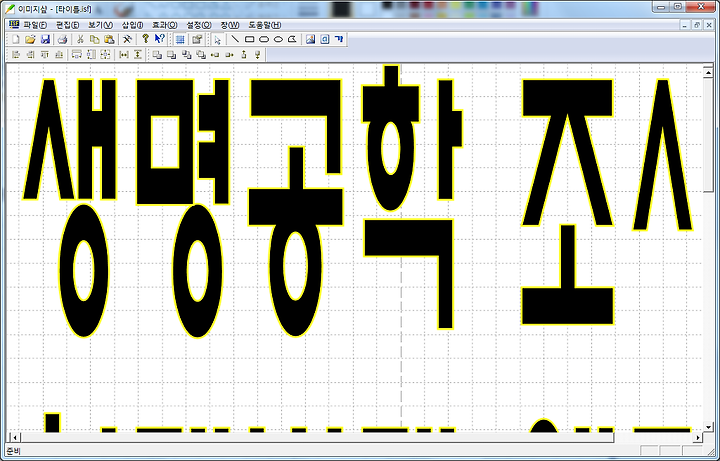Click the document icon beside 파일 menu
This screenshot has width=720, height=461.
click(14, 24)
